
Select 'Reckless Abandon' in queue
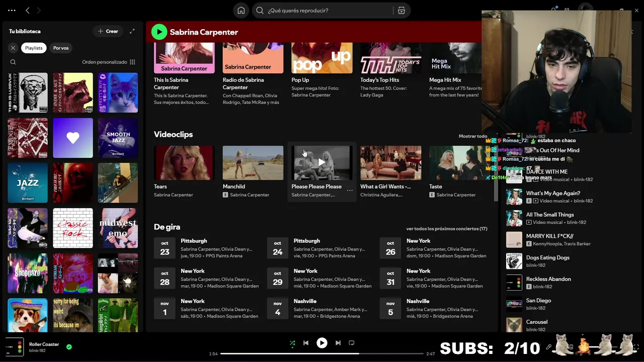point(548,283)
